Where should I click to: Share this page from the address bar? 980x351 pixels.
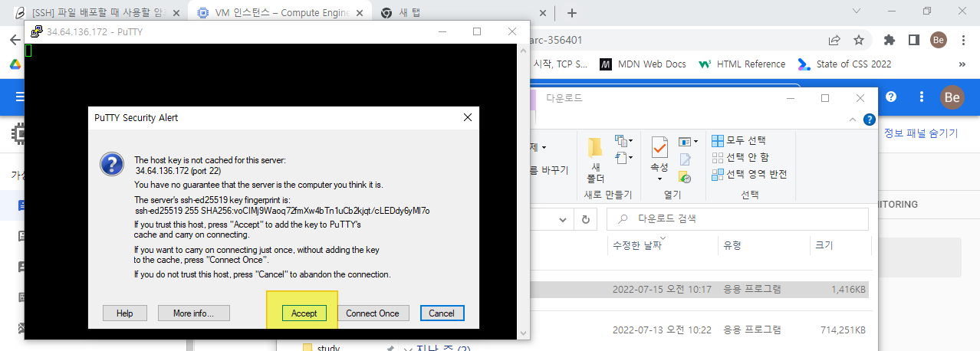(x=834, y=40)
